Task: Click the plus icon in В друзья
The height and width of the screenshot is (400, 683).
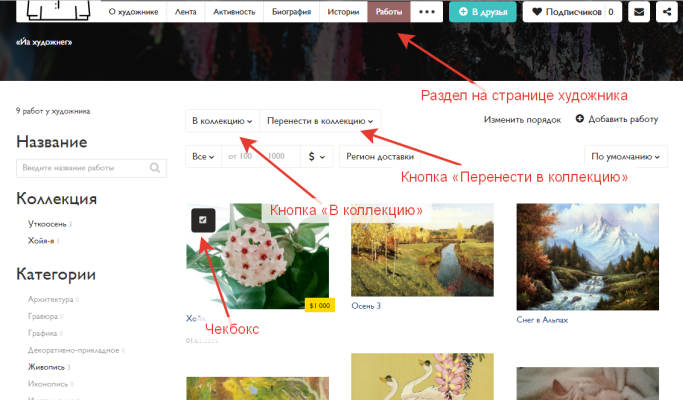Action: pos(462,12)
